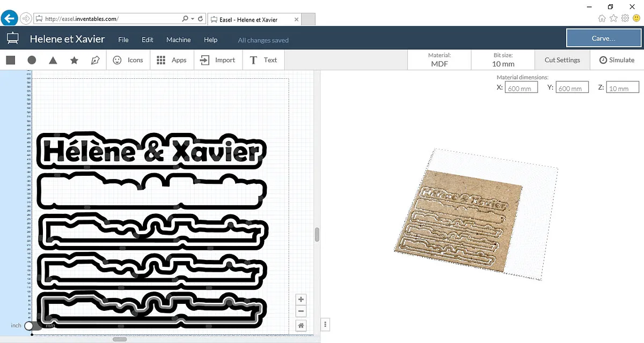Reset canvas view with home icon

pos(301,325)
